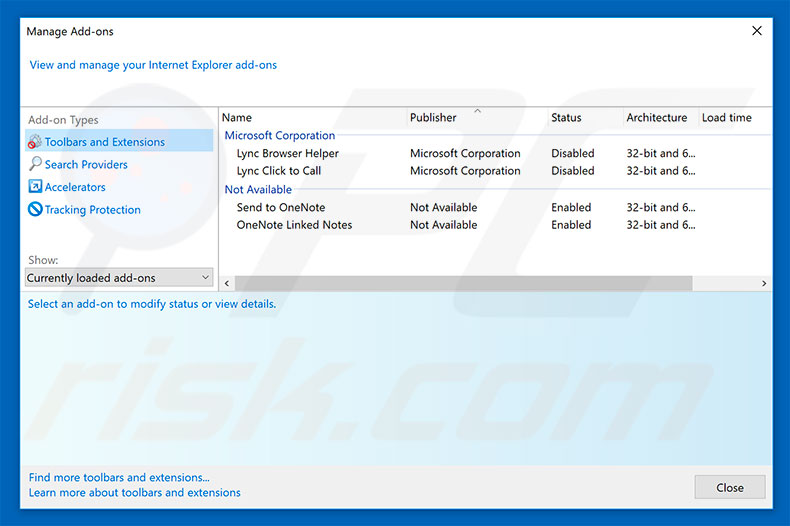Select the Lync Click to Call row
790x526 pixels.
pyautogui.click(x=496, y=171)
